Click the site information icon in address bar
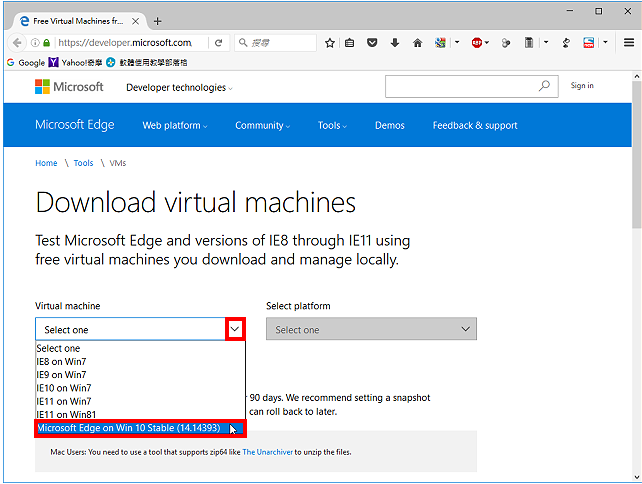The image size is (642, 484). [35, 43]
